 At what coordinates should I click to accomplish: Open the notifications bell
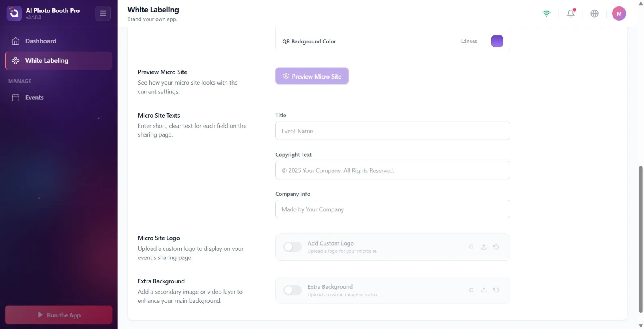(571, 13)
